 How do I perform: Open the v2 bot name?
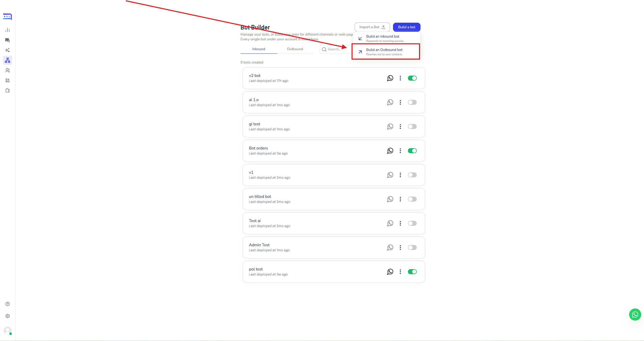[255, 75]
